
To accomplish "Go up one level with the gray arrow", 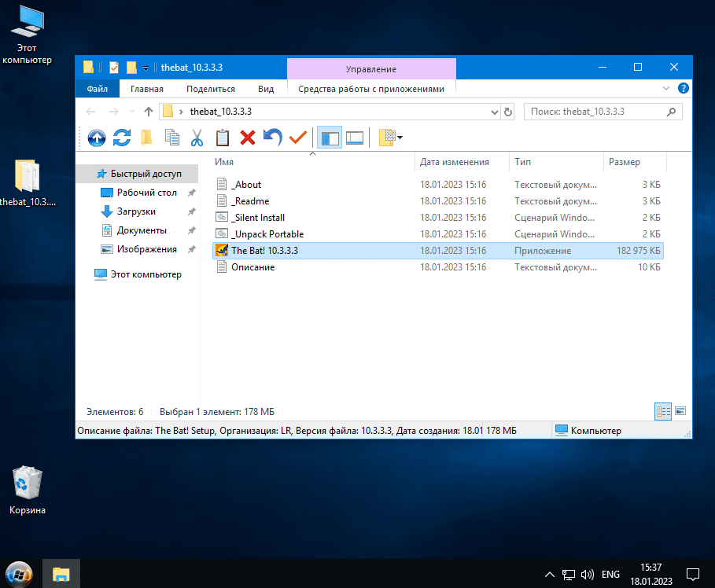I will click(148, 112).
